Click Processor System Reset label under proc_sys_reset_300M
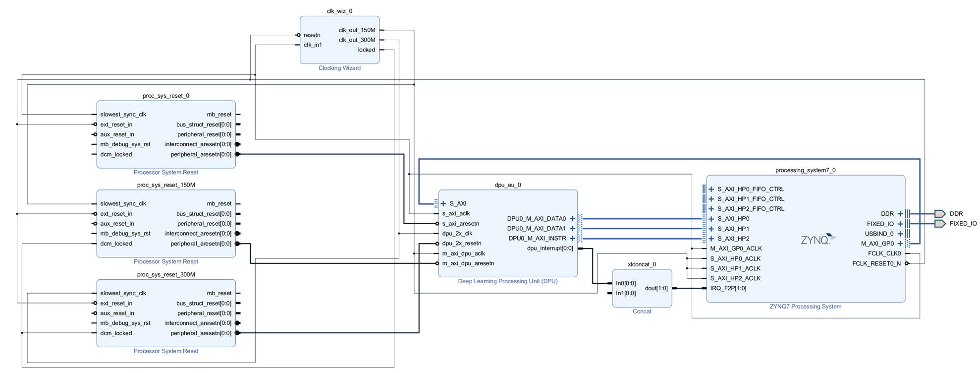 [166, 351]
